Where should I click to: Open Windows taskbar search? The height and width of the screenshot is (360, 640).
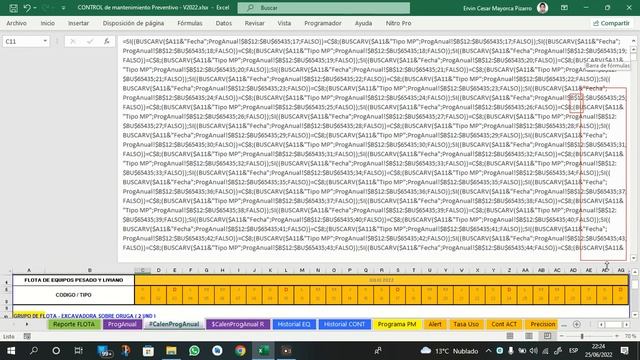coord(34,351)
